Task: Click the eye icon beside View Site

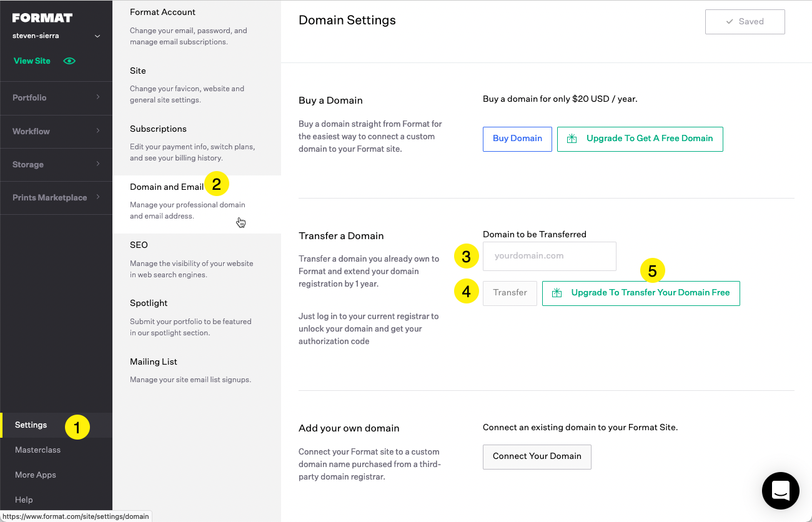Action: coord(69,61)
